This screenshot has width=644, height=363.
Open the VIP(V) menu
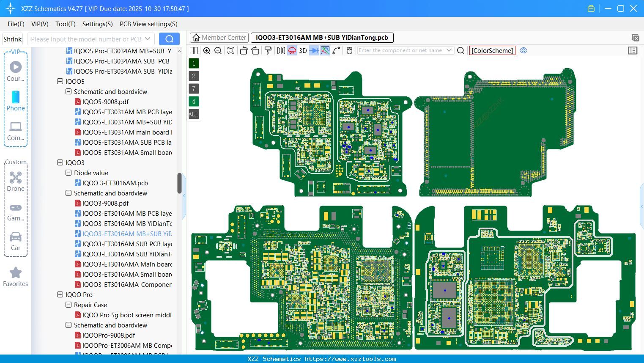pos(40,24)
